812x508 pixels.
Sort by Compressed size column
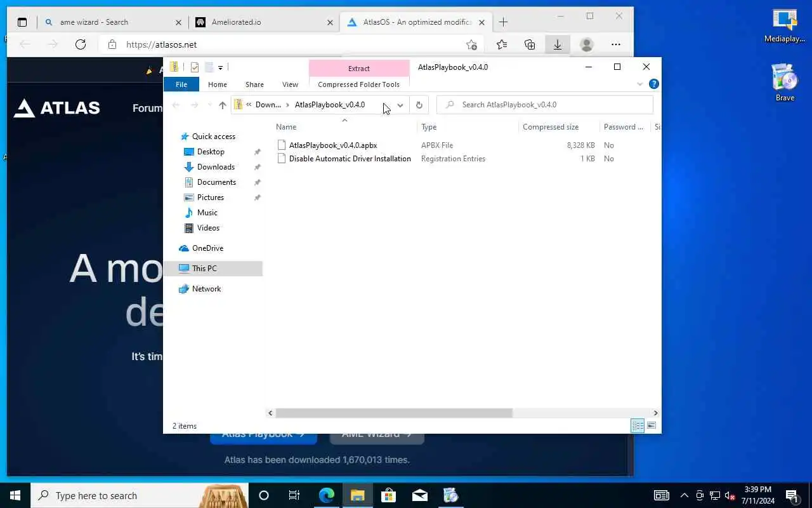tap(550, 127)
